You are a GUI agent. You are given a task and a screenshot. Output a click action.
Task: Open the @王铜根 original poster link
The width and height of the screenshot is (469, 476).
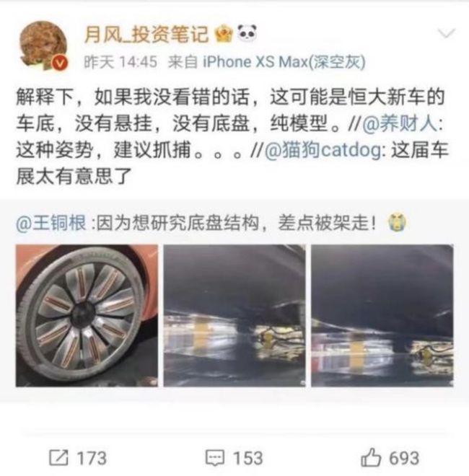(x=51, y=223)
